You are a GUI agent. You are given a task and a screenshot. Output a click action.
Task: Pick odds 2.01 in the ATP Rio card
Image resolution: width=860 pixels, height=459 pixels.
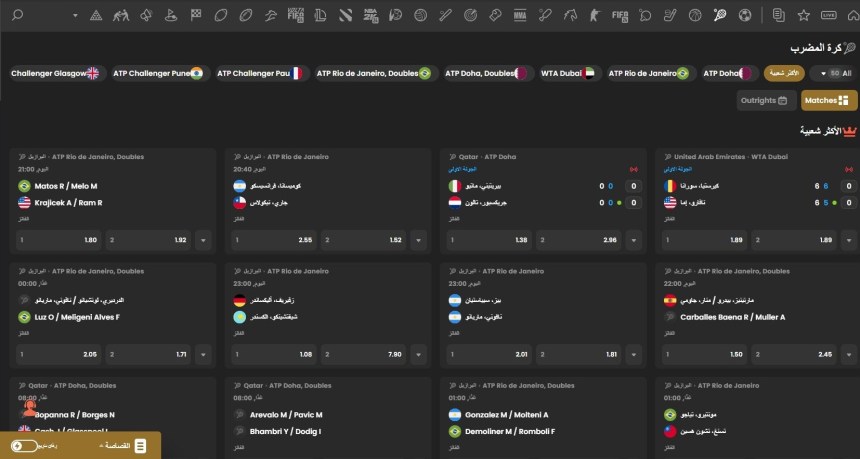(489, 355)
